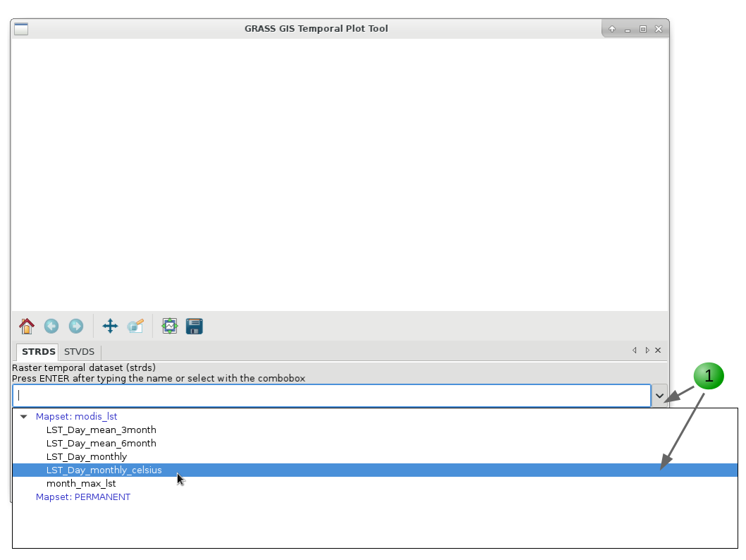Switch to the STRDS tab

[x=38, y=352]
